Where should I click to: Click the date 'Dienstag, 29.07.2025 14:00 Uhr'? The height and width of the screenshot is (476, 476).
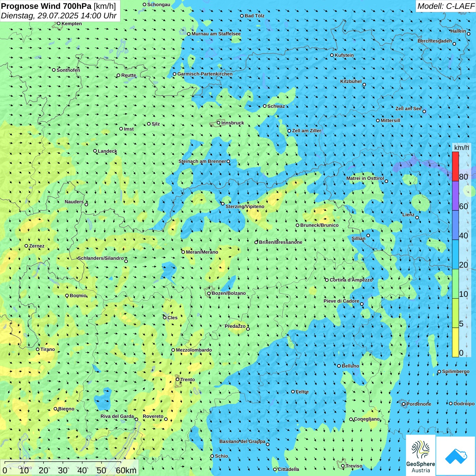tap(58, 16)
